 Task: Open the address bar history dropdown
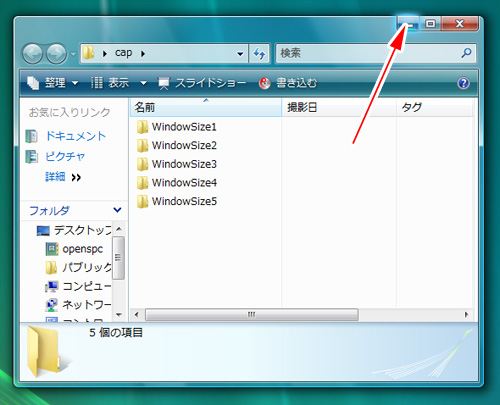[240, 53]
